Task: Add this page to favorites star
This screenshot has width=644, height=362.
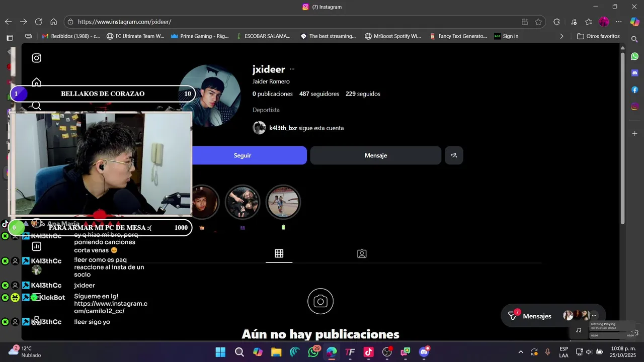Action: coord(538,22)
